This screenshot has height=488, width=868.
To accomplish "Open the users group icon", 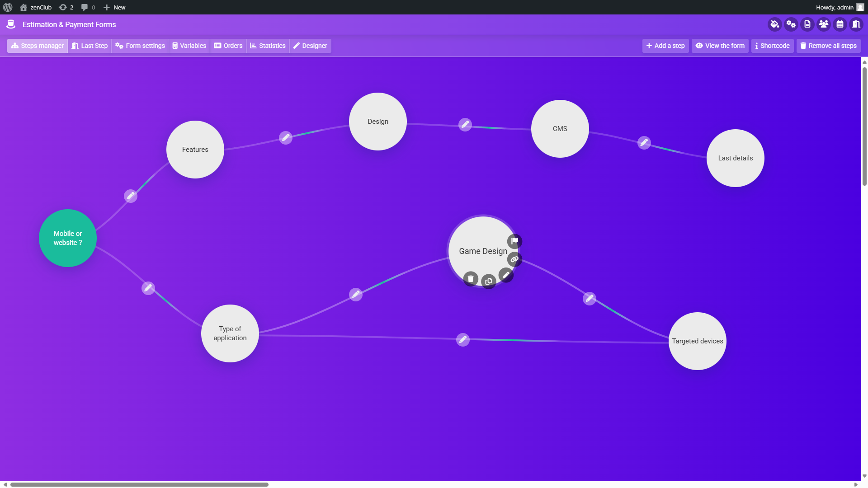I will click(824, 24).
